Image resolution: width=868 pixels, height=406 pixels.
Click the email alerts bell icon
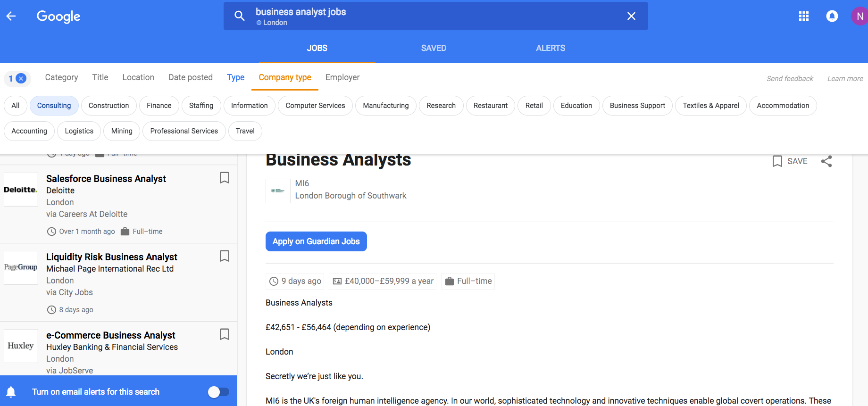coord(11,392)
